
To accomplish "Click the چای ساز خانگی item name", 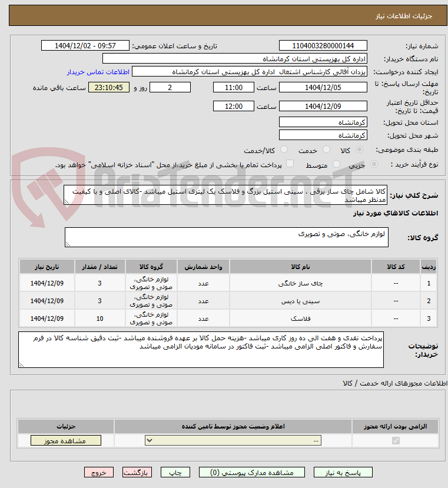I will [300, 284].
